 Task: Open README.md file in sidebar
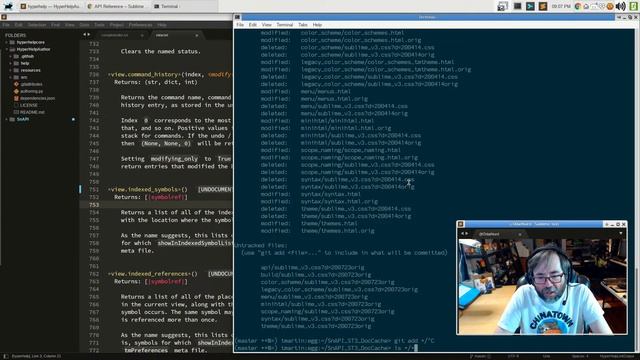coord(32,112)
